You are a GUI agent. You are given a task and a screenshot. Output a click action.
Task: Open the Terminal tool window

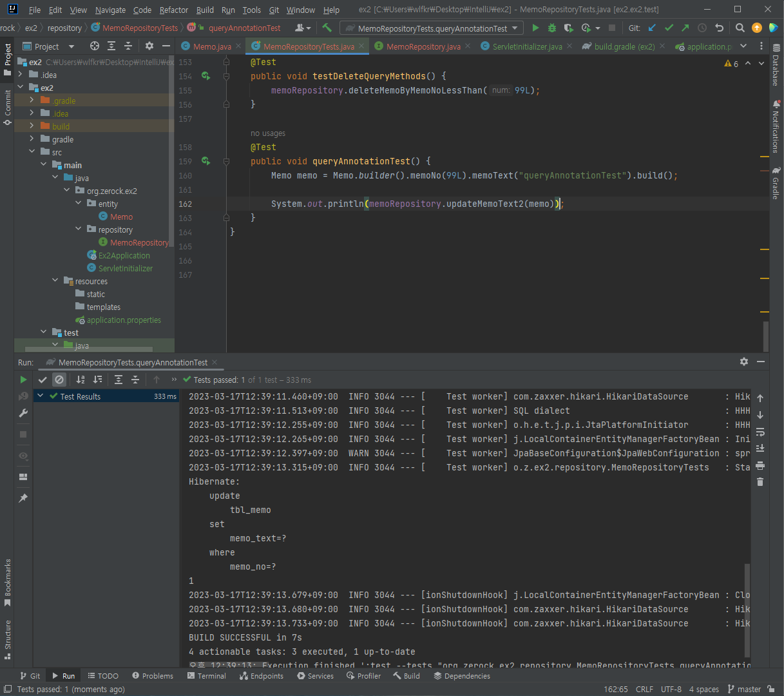[206, 676]
